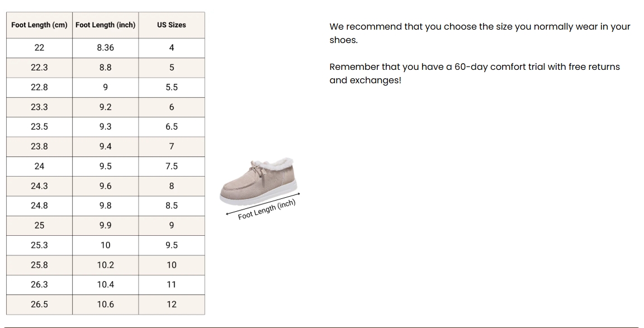
Task: Click the 24.8 cm cell
Action: pos(40,206)
